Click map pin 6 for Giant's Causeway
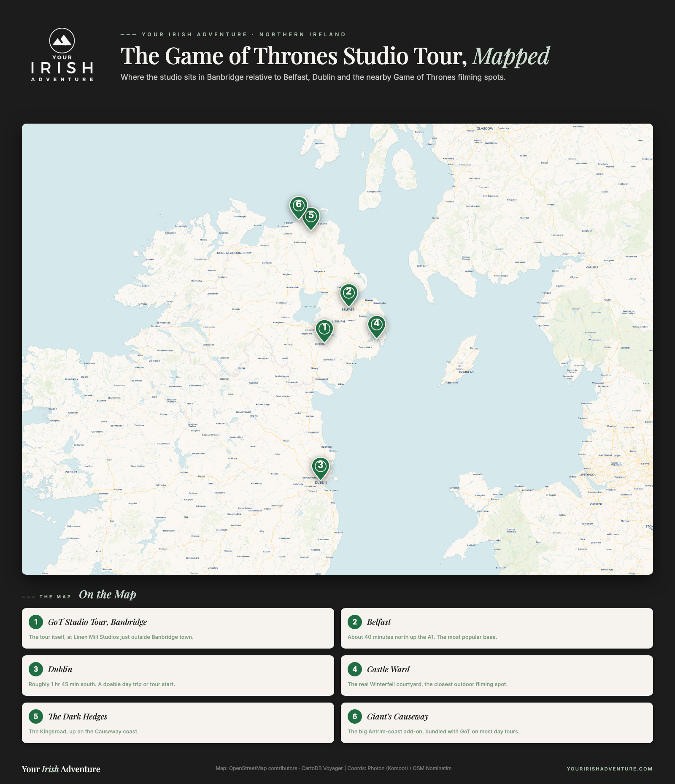The height and width of the screenshot is (784, 675). point(299,207)
